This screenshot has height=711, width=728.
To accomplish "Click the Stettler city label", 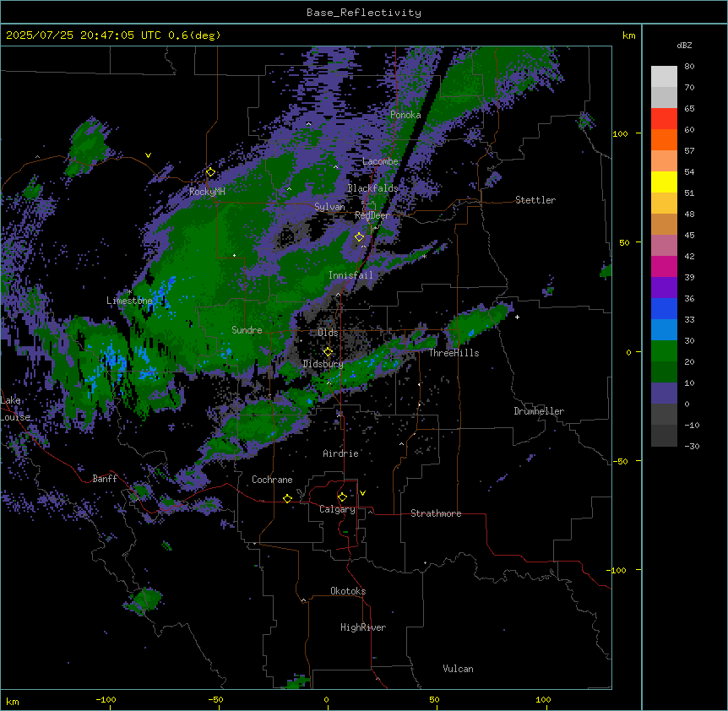I will tap(535, 200).
